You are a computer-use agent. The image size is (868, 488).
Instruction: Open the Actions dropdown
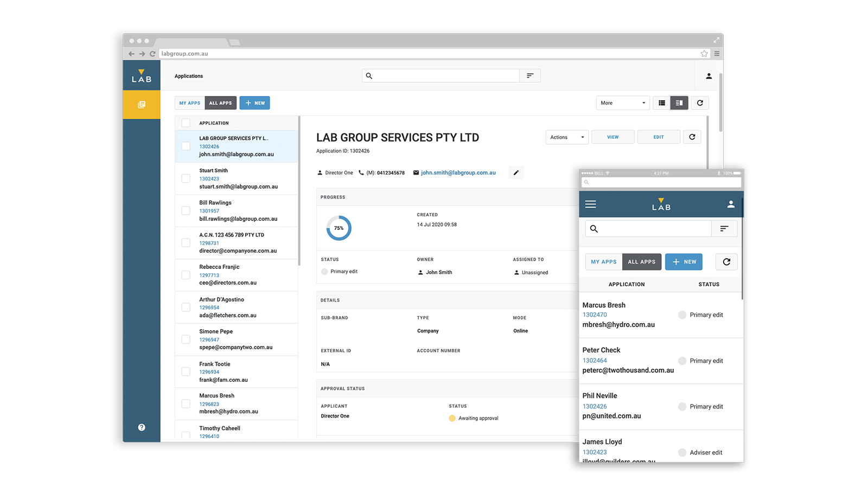click(567, 137)
